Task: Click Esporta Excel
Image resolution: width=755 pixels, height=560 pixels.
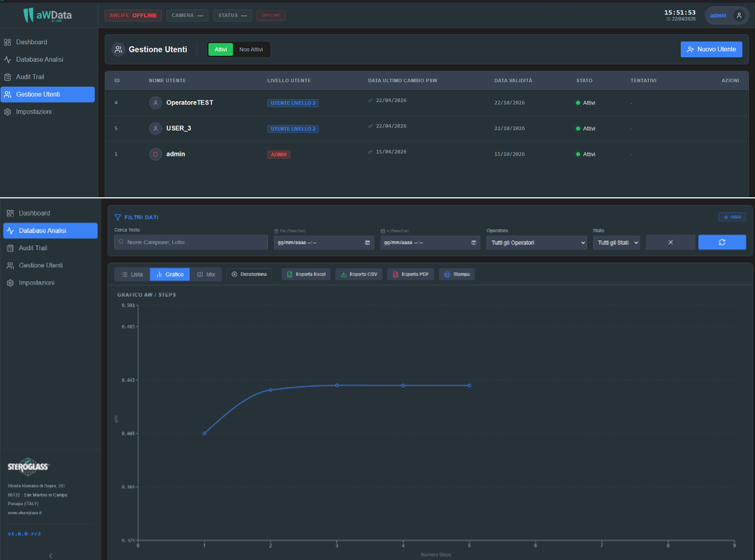Action: click(x=306, y=275)
